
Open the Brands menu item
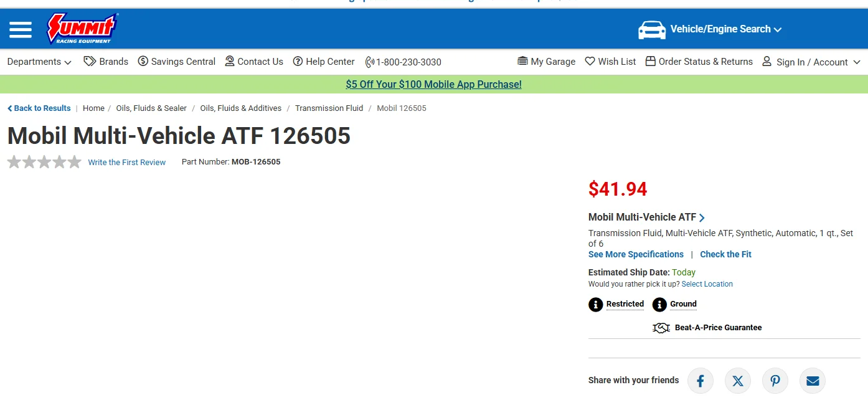[106, 62]
